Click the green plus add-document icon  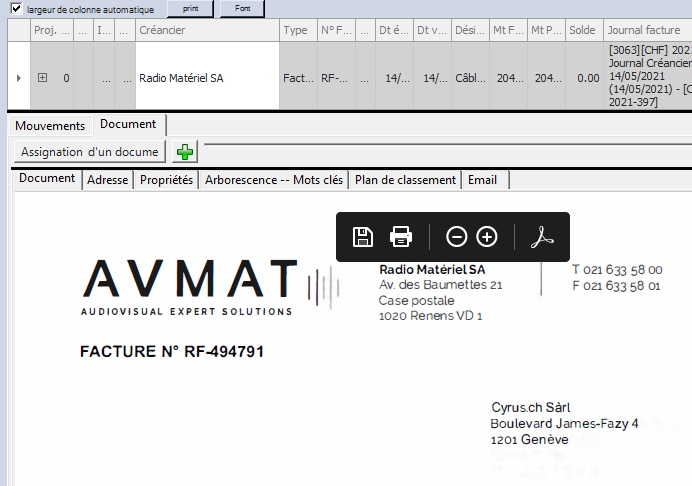tap(184, 152)
